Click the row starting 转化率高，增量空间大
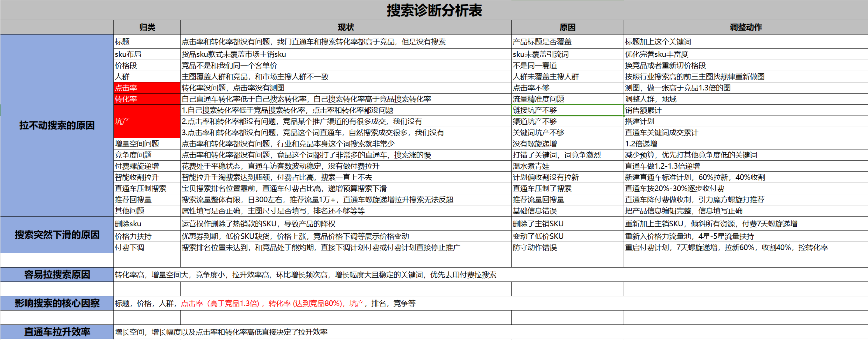The image size is (868, 340). 491,274
